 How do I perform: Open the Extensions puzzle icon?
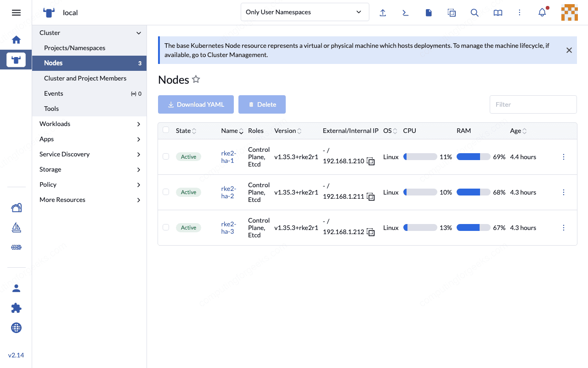pos(16,308)
